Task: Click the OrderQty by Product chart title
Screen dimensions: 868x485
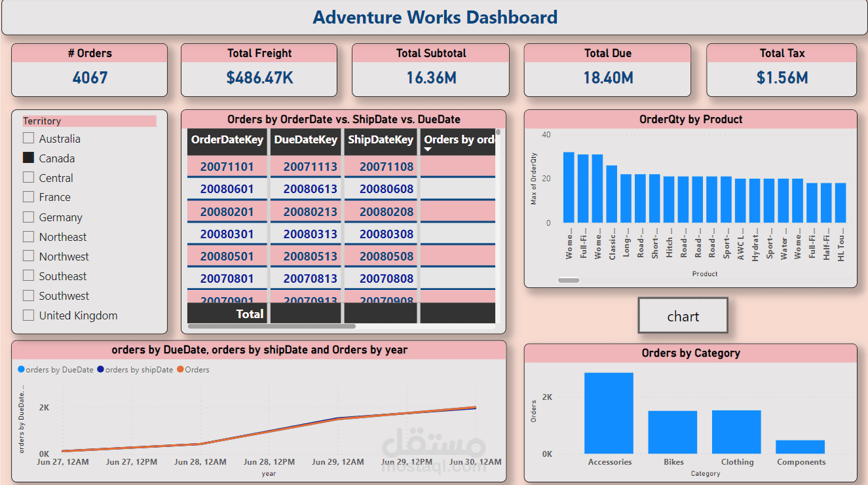Action: coord(690,119)
